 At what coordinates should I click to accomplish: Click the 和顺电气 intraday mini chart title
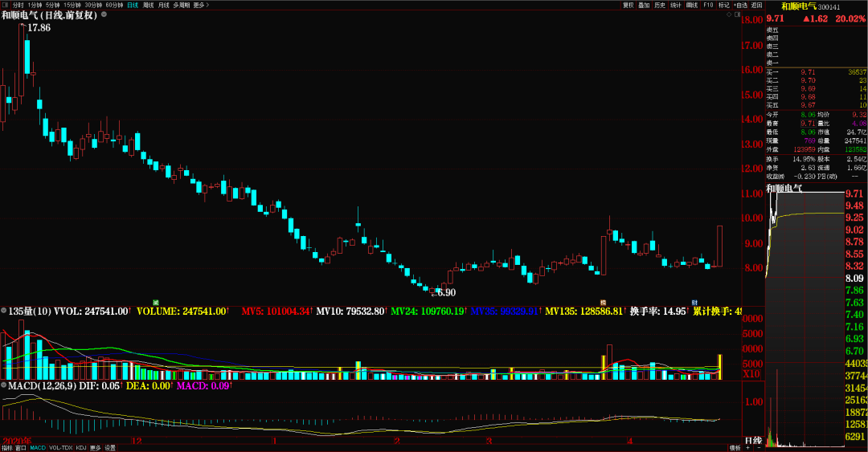coord(784,188)
